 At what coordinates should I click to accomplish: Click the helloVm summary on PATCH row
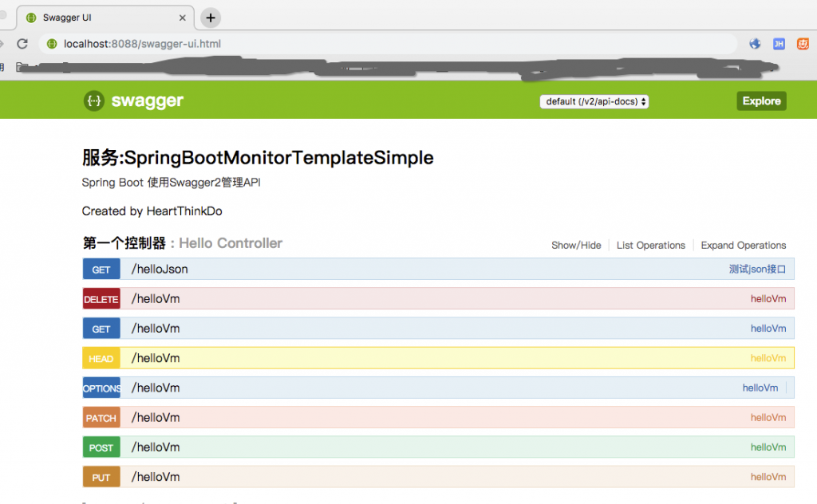[768, 418]
